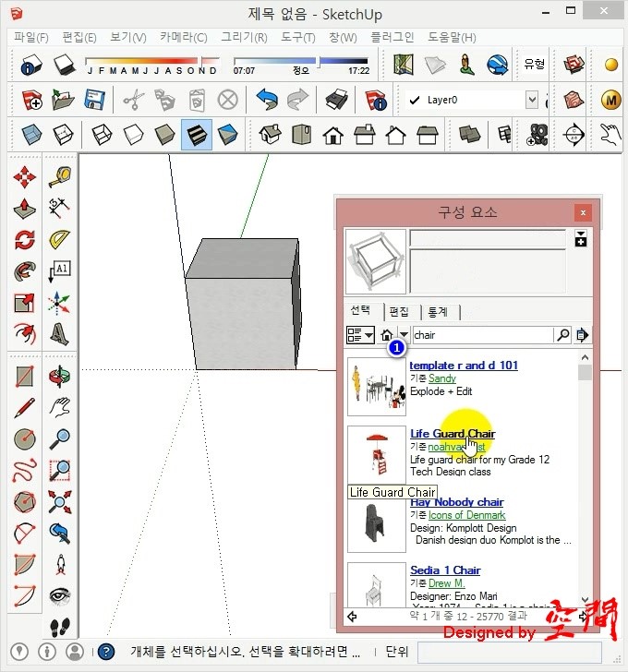Open author link Icons of Denmark
The height and width of the screenshot is (672, 628).
pos(466,515)
